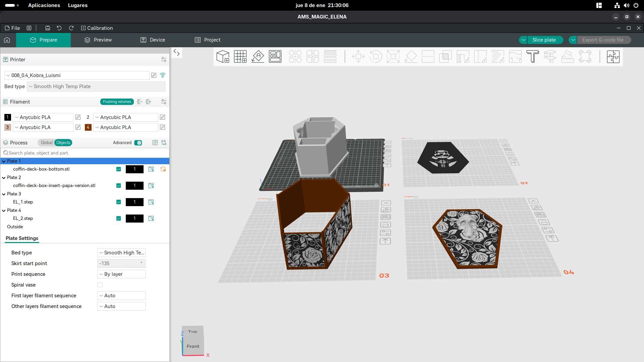Edit filament 4 preset pencil icon
The image size is (644, 362).
(162, 127)
